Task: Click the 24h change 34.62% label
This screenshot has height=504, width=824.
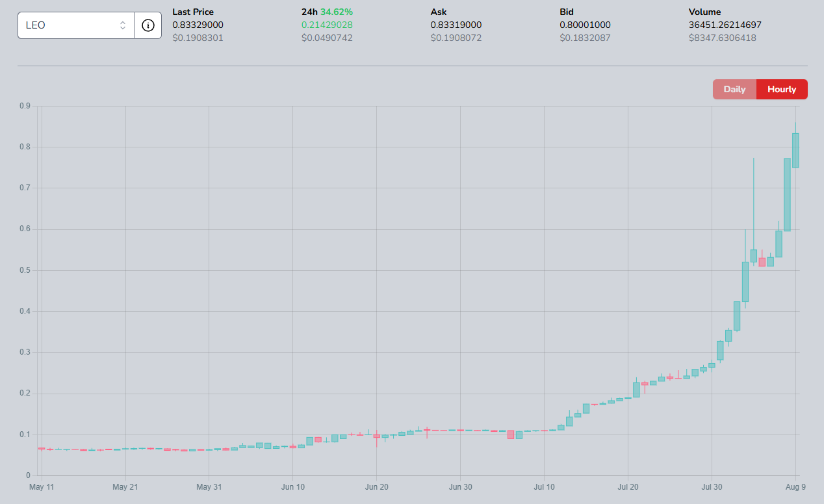Action: coord(336,12)
